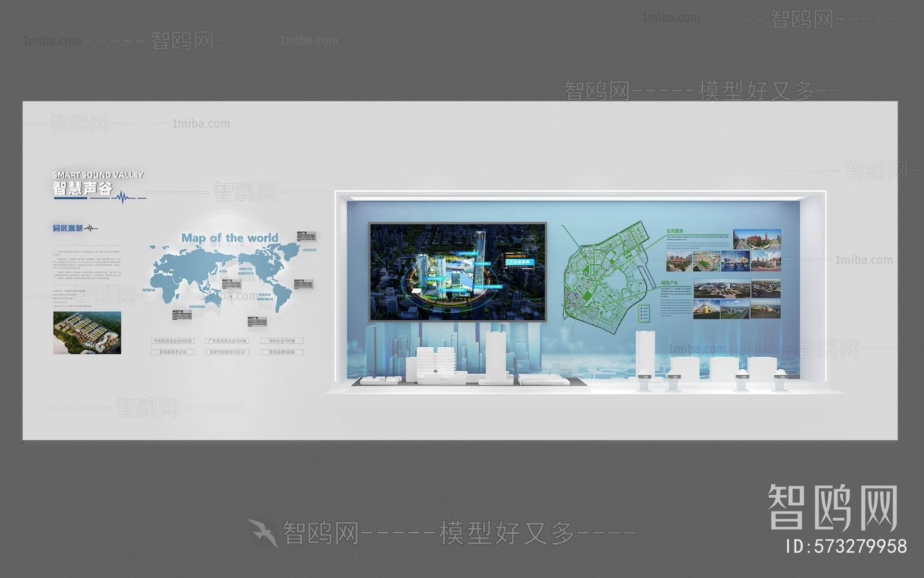This screenshot has width=924, height=578.
Task: Click the 亚洲品牌500强 box
Action: point(282,351)
